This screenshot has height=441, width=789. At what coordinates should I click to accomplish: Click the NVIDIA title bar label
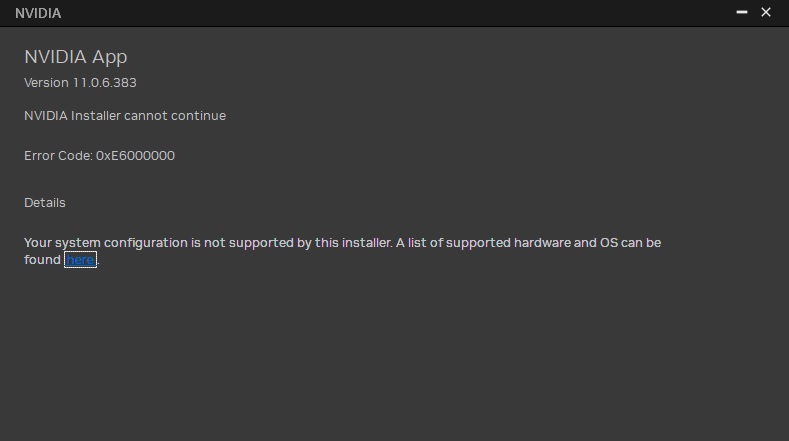coord(38,13)
